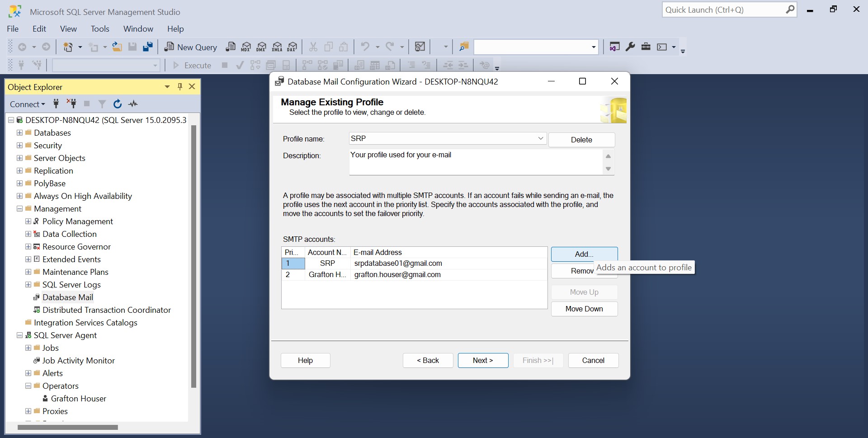Expand the Databases tree node
This screenshot has height=438, width=868.
pos(20,133)
